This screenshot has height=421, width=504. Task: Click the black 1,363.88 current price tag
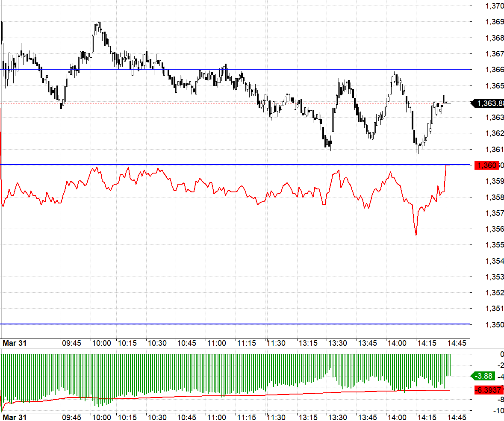tap(488, 103)
